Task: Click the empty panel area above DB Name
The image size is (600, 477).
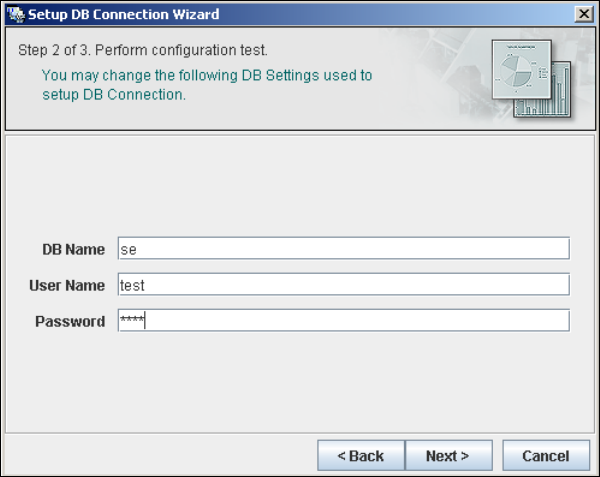Action: 300,186
